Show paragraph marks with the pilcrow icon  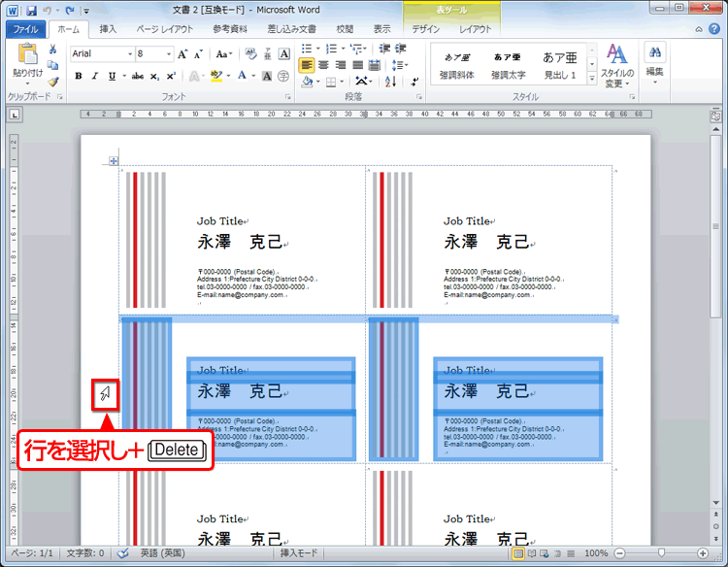click(414, 82)
